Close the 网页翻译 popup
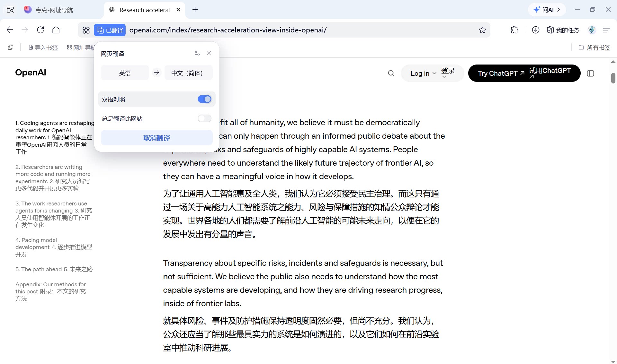Screen dimensions: 617x364 (209, 53)
